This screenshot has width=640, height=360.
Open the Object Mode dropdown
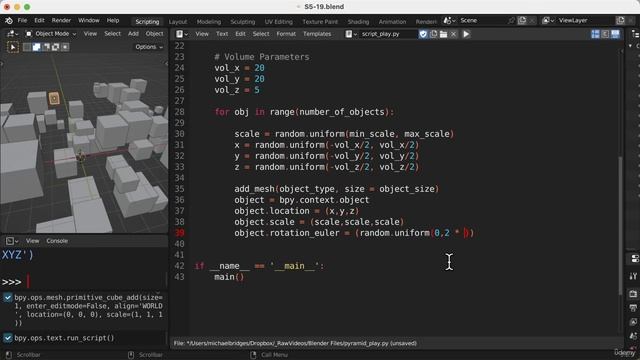[x=51, y=34]
